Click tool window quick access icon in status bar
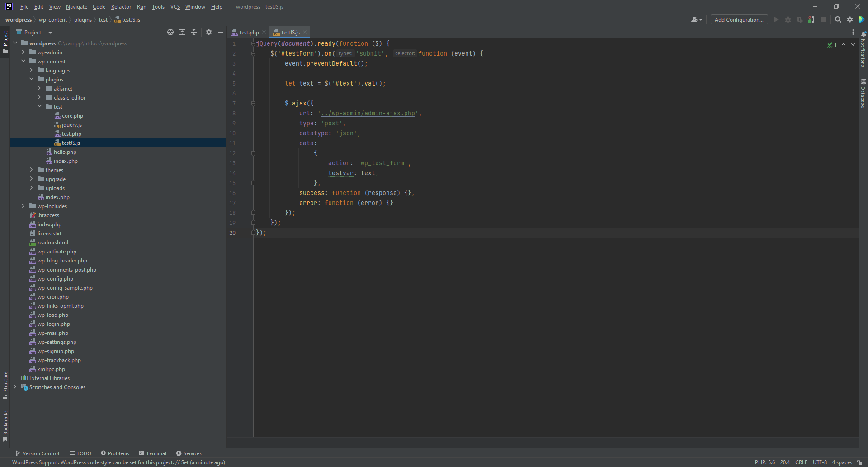The image size is (868, 467). click(5, 462)
